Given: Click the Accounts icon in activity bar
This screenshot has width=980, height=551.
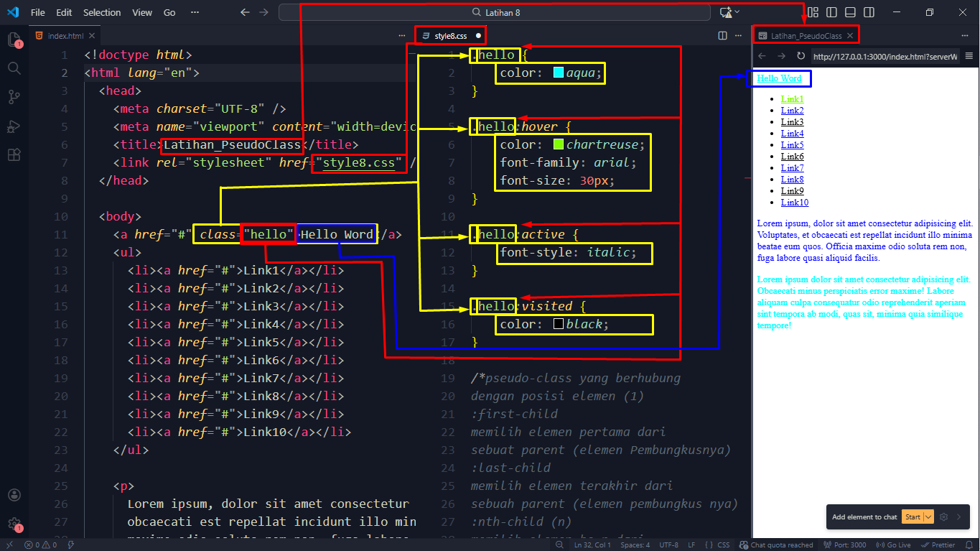Looking at the screenshot, I should click(x=14, y=495).
